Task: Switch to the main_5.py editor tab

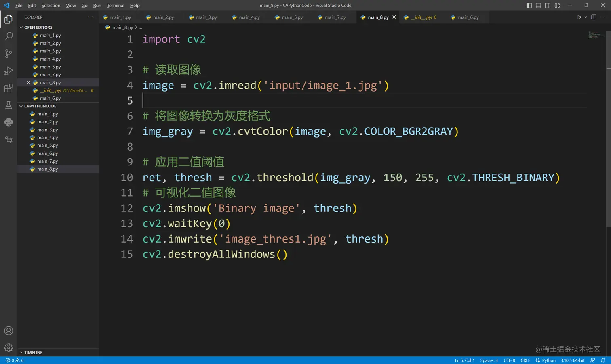Action: point(292,17)
